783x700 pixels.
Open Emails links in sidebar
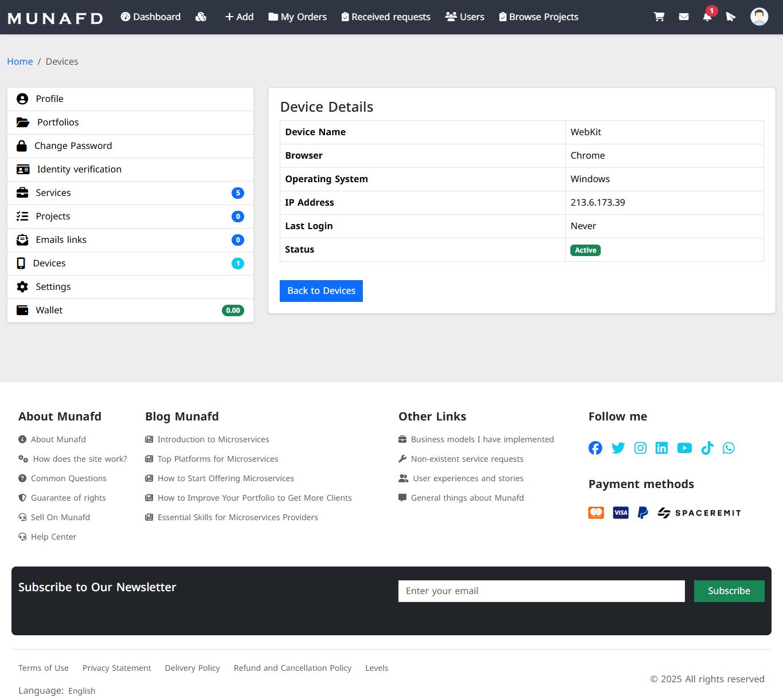130,240
